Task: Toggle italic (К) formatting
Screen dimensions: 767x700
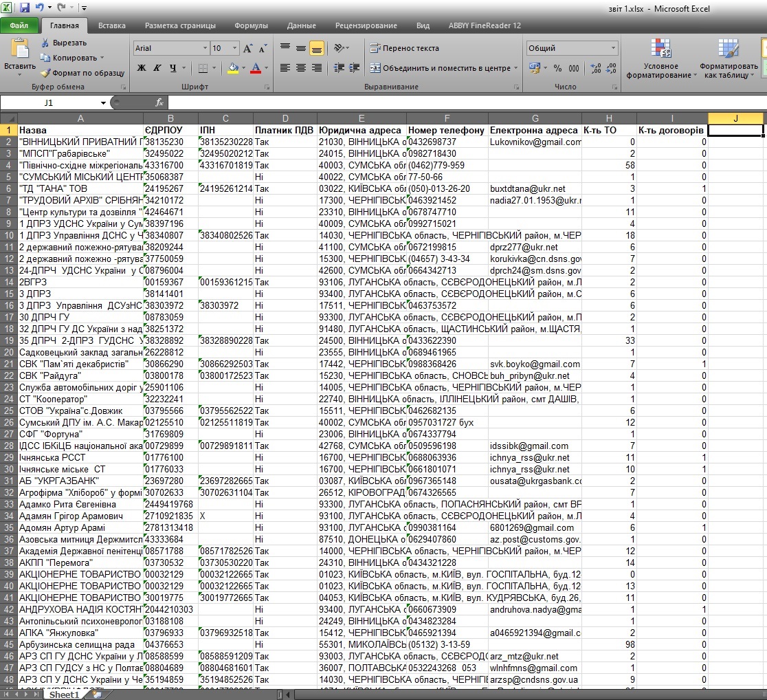Action: pyautogui.click(x=157, y=68)
